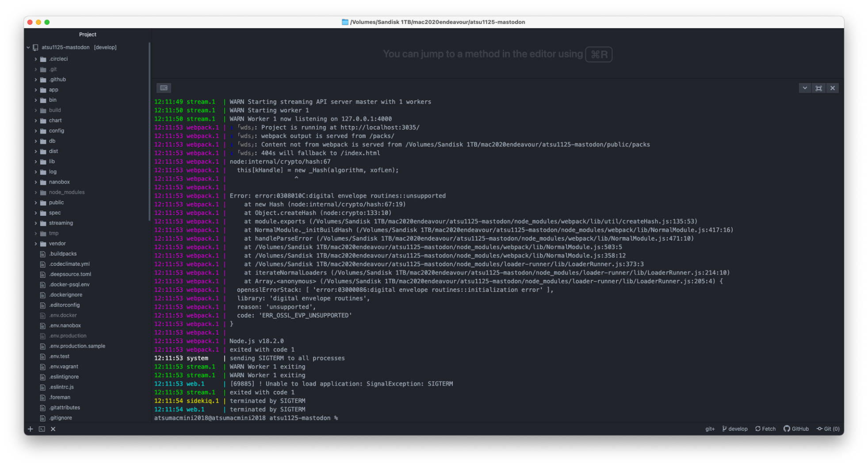Viewport: 868px width, 467px height.
Task: Click the project tree vertical scrollbar
Action: tap(149, 131)
